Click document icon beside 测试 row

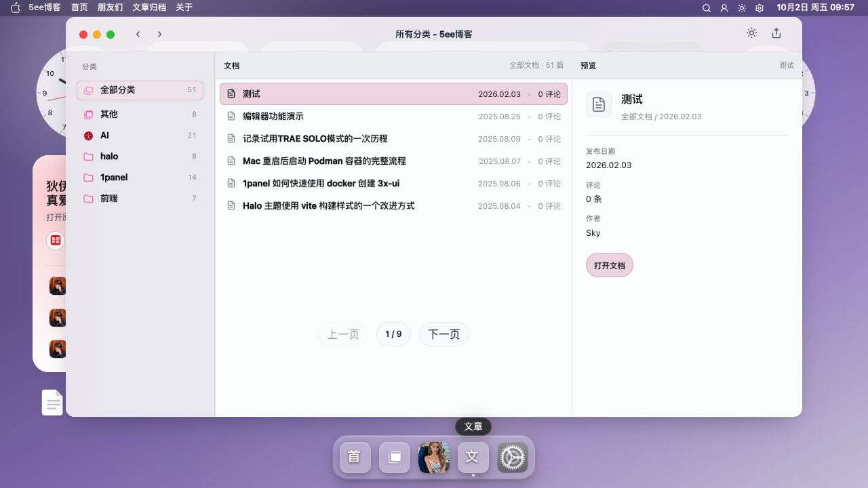point(231,94)
